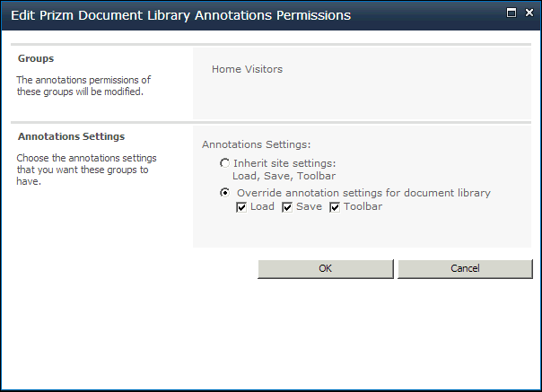The image size is (542, 392).
Task: Toggle the Save checkbox
Action: 287,207
